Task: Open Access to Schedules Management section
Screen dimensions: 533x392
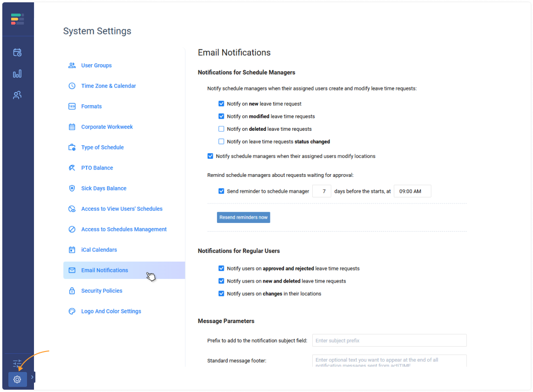Action: (124, 230)
